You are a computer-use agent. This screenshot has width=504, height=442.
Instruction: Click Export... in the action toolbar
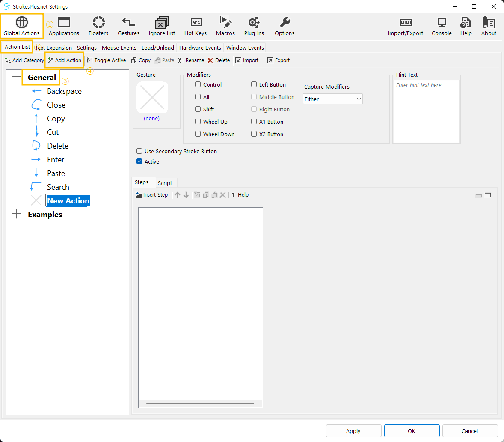[x=280, y=60]
